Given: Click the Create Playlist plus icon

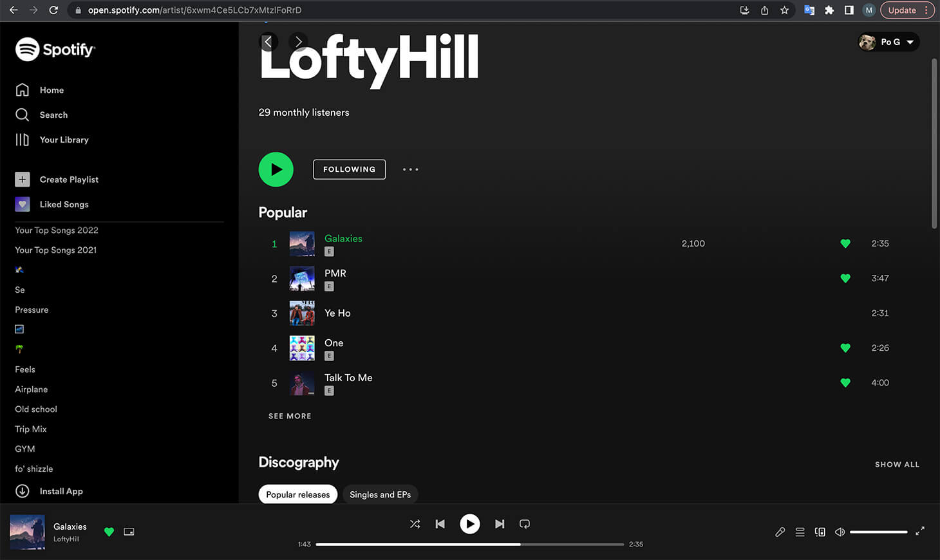Looking at the screenshot, I should (x=22, y=180).
